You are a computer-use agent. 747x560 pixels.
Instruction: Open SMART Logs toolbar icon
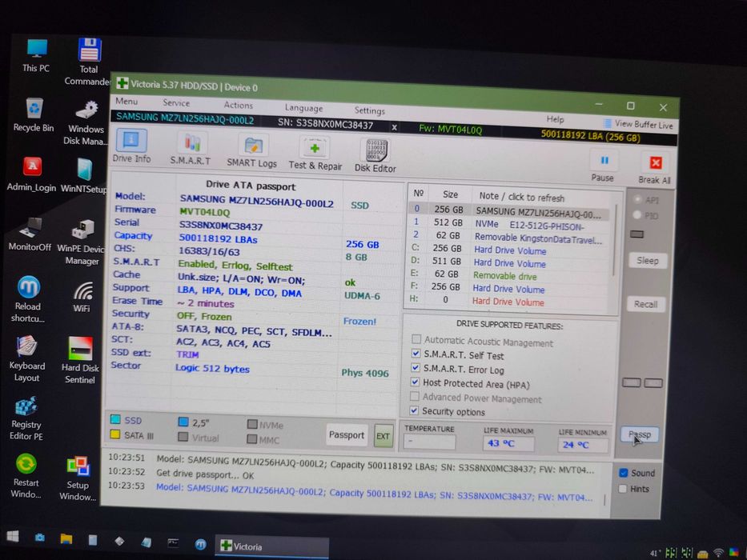[x=252, y=152]
